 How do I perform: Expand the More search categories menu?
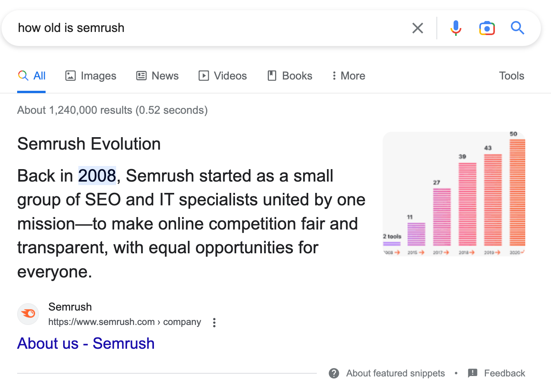point(348,76)
